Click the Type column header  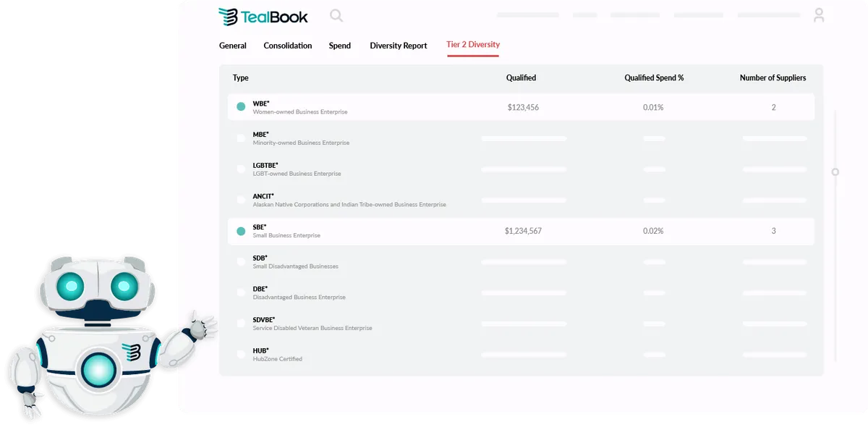click(241, 78)
